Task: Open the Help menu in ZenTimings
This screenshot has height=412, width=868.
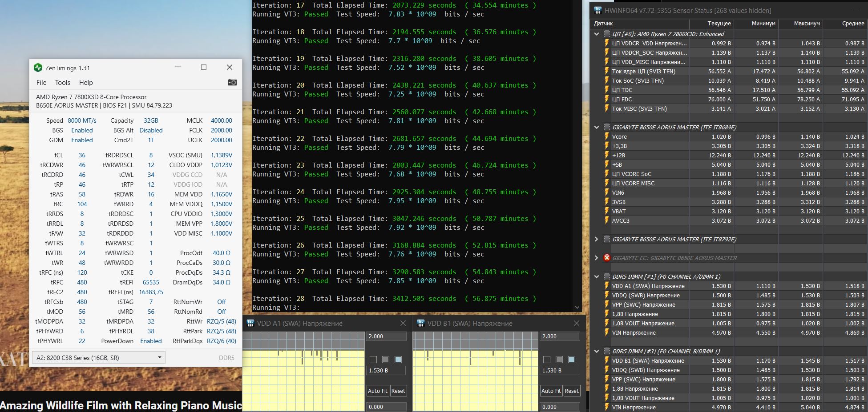Action: click(x=86, y=82)
